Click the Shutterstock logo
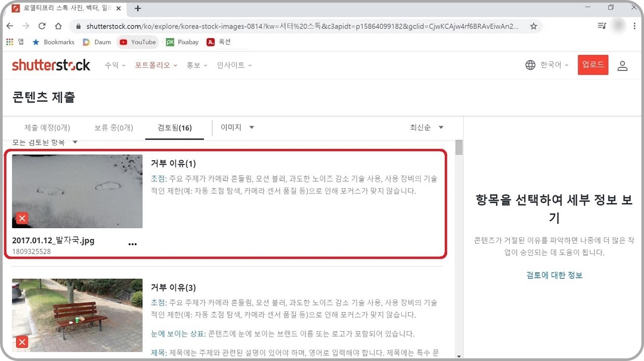 pos(51,64)
